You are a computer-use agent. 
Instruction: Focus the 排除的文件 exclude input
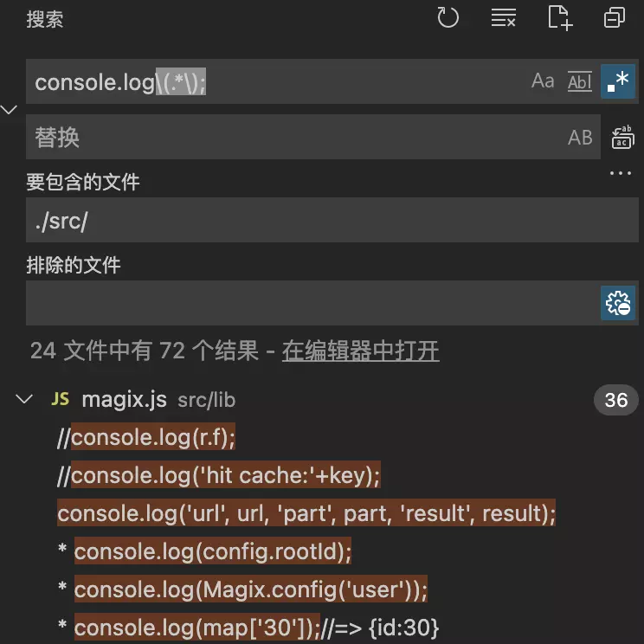(x=312, y=303)
